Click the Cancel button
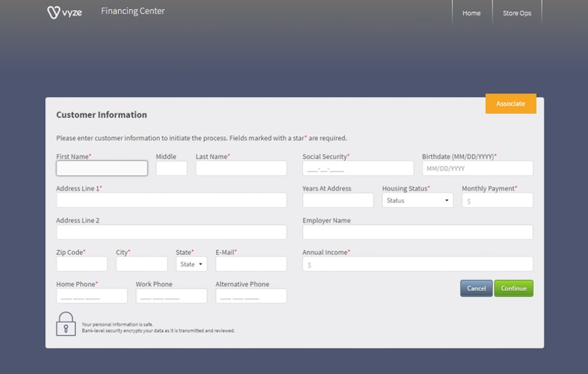Screen dimensions: 588x374 476,289
